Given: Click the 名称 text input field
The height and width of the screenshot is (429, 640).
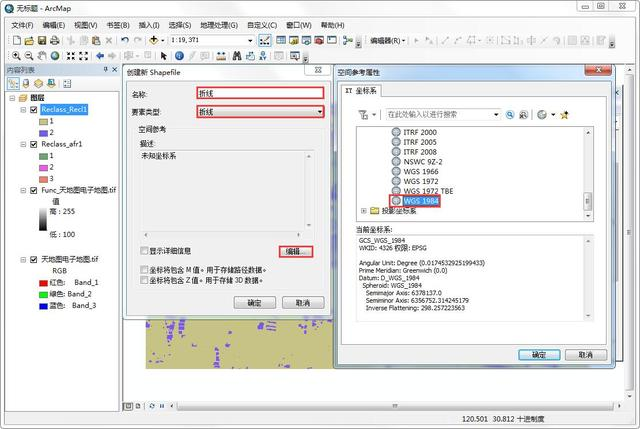Looking at the screenshot, I should point(260,93).
